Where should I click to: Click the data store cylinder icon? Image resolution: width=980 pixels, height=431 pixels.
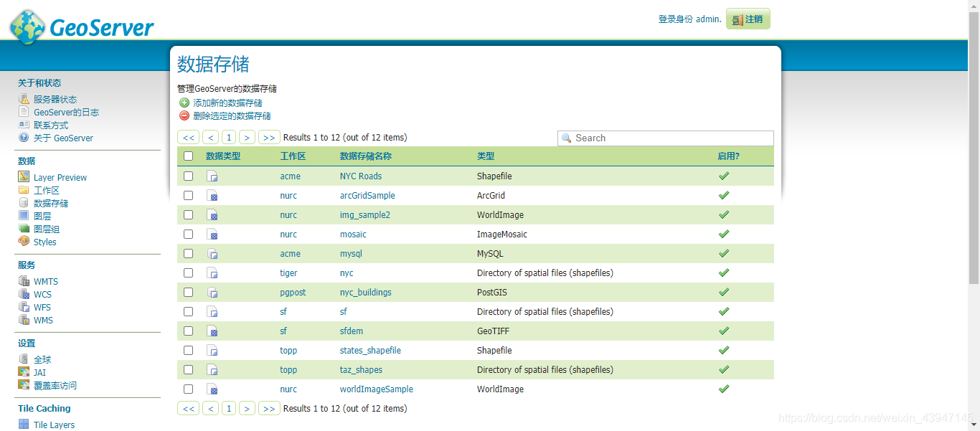[24, 203]
